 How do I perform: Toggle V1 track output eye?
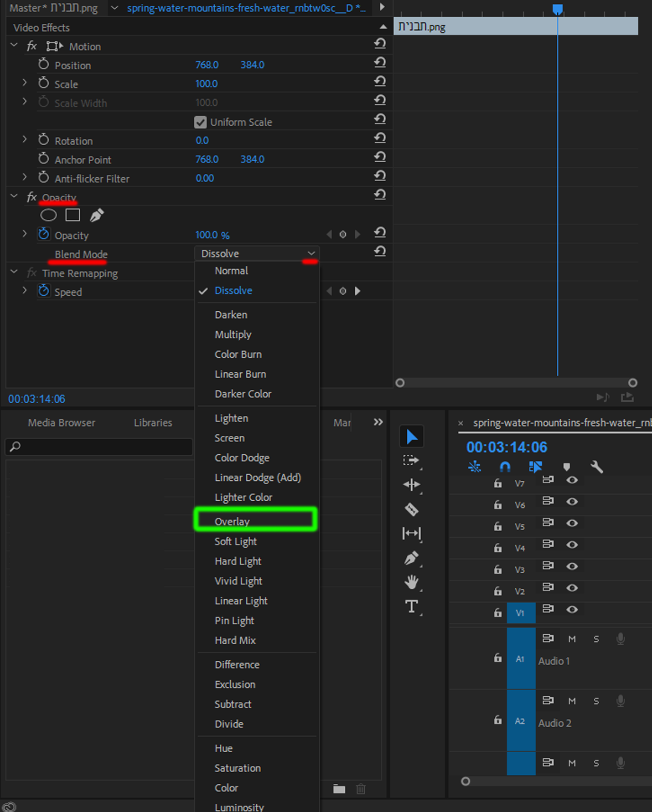(x=572, y=609)
